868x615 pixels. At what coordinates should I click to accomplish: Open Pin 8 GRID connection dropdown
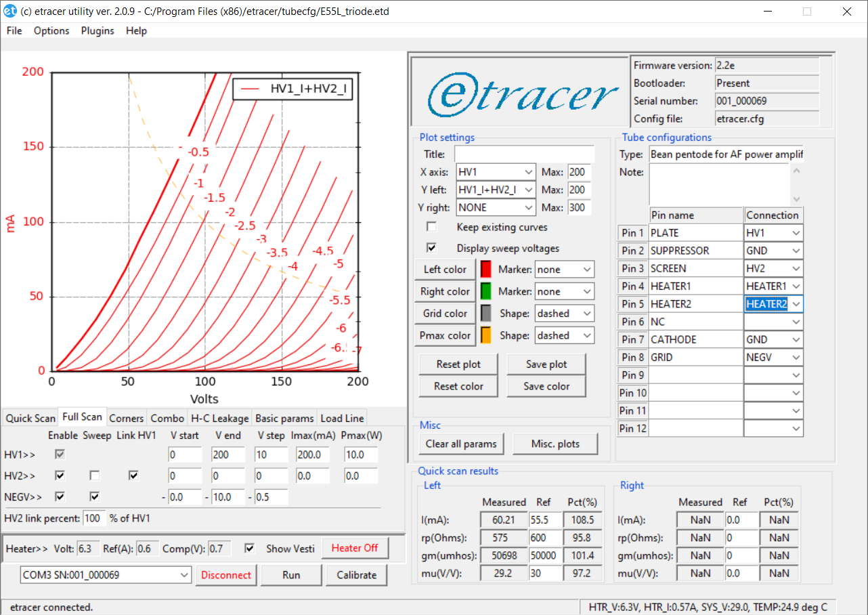coord(774,357)
